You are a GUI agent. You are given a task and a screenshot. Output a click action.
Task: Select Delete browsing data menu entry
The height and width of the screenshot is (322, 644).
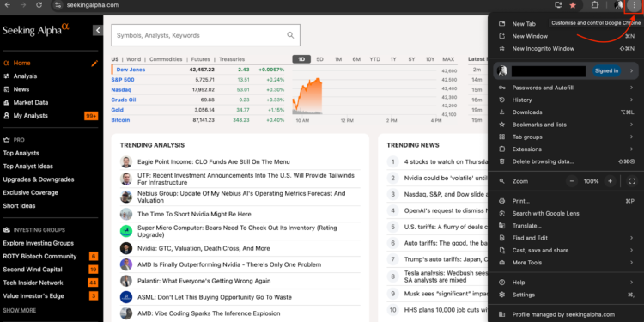(566, 161)
